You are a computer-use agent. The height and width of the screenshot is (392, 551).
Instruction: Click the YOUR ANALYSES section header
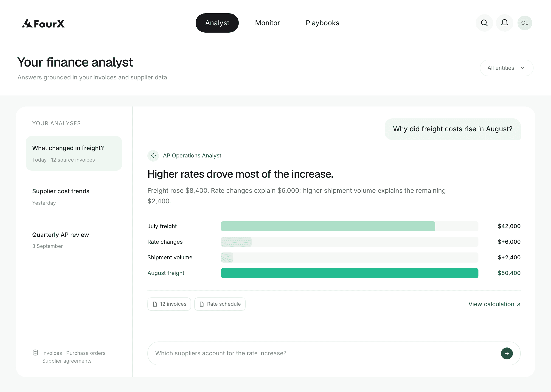coord(56,123)
